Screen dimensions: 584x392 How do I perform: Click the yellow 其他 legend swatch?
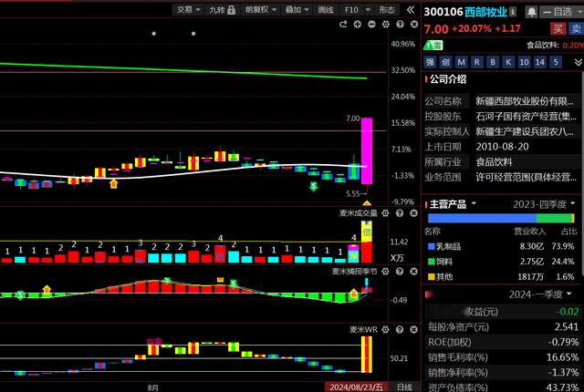click(432, 277)
